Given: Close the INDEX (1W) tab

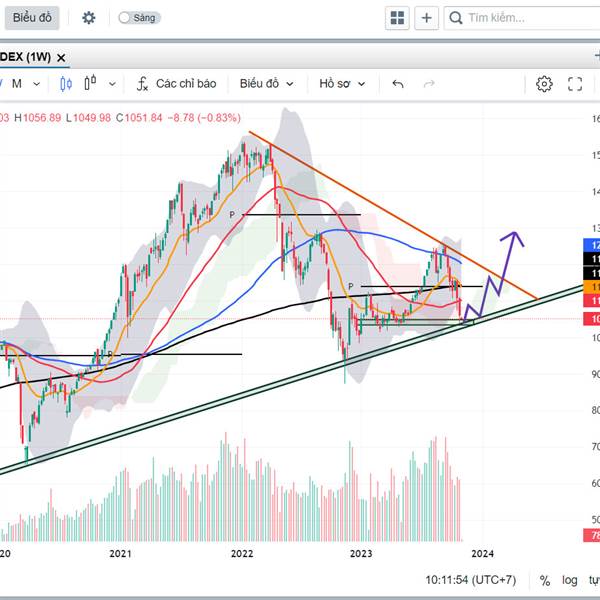Looking at the screenshot, I should 61,58.
